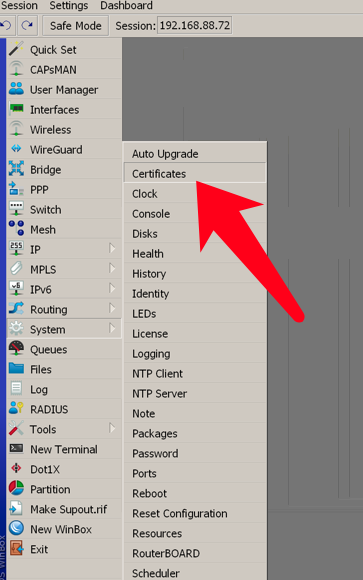Click the Redo arrow icon
Screen dimensions: 363x580
[27, 26]
